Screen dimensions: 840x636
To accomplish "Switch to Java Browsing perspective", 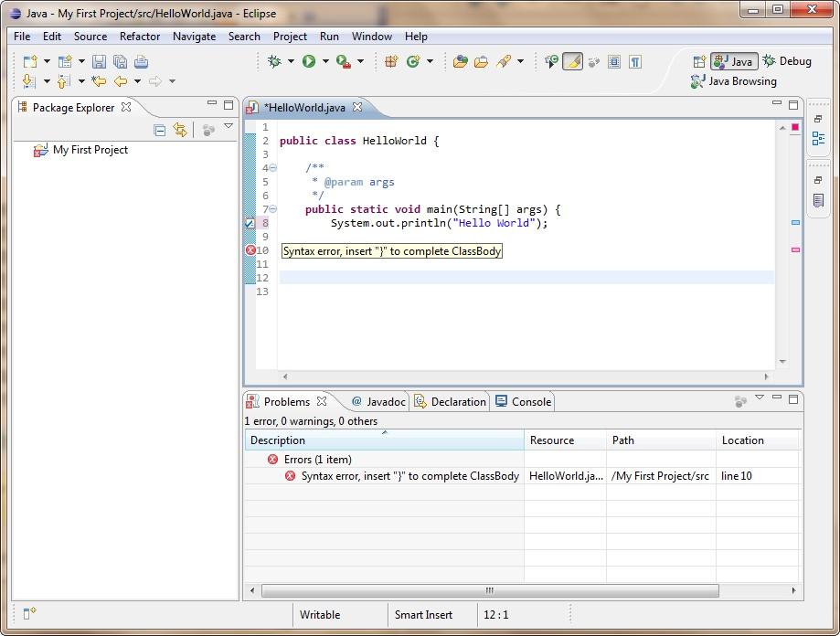I will (733, 81).
